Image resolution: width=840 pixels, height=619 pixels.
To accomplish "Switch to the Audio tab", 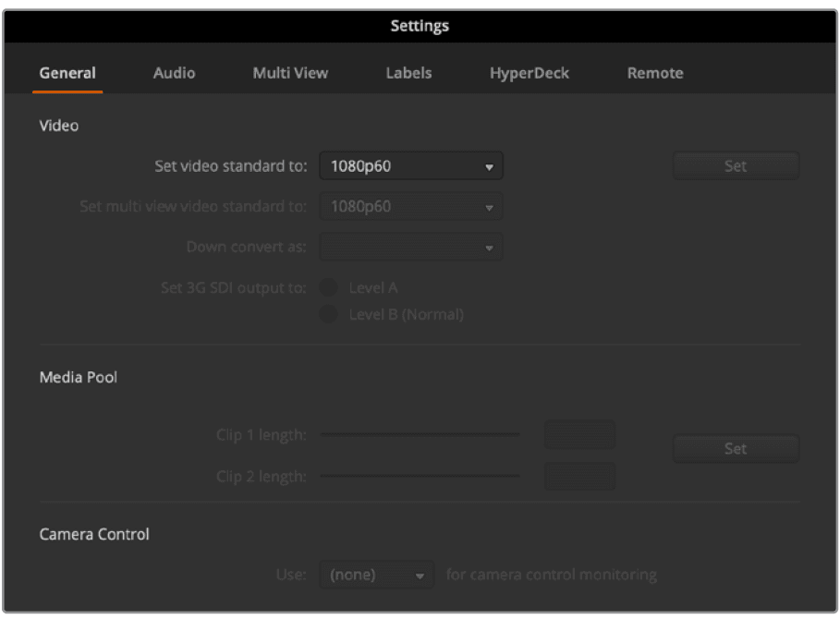I will pyautogui.click(x=173, y=72).
